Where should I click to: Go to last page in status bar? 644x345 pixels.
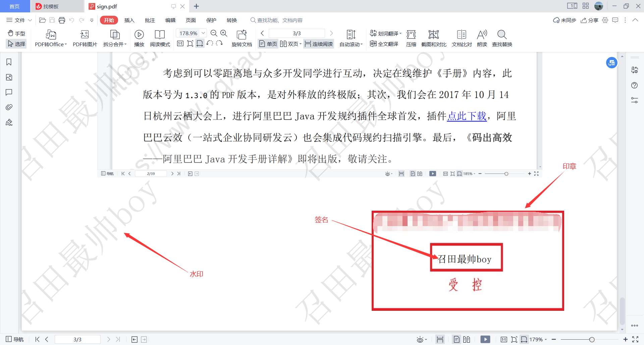point(118,339)
